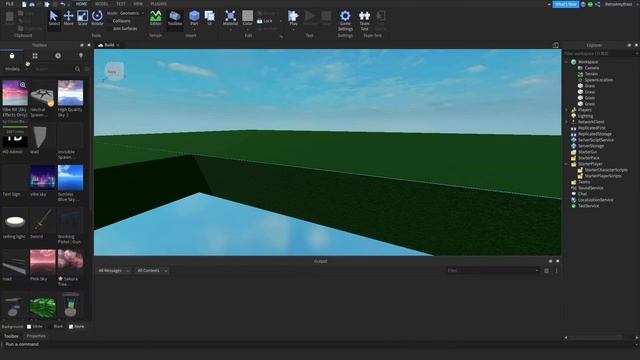Open the Toolbox Recent tab
The height and width of the screenshot is (360, 640).
point(58,56)
